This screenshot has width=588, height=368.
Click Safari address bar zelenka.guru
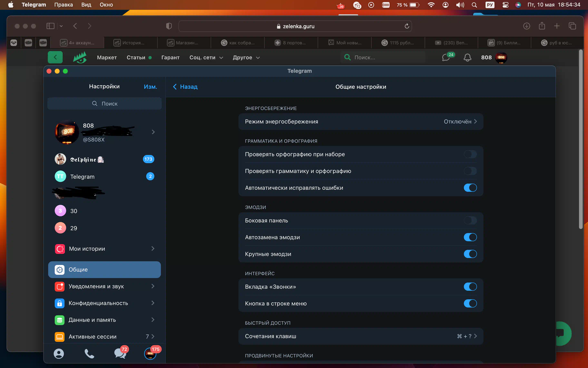coord(295,26)
